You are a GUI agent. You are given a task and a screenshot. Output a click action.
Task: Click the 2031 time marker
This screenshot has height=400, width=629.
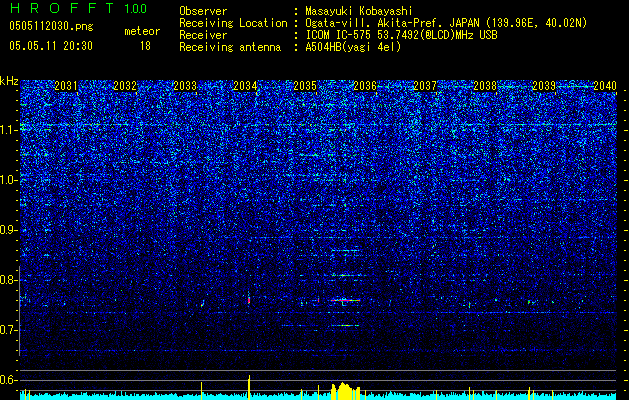[x=66, y=86]
